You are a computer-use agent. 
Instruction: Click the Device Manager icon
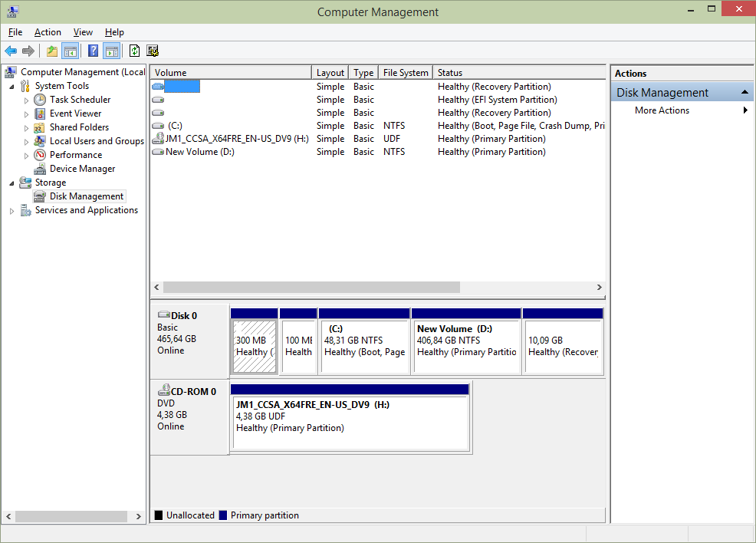click(x=40, y=169)
